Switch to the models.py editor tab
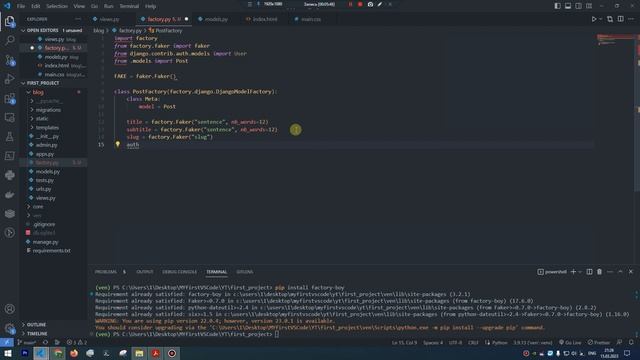 pyautogui.click(x=216, y=19)
